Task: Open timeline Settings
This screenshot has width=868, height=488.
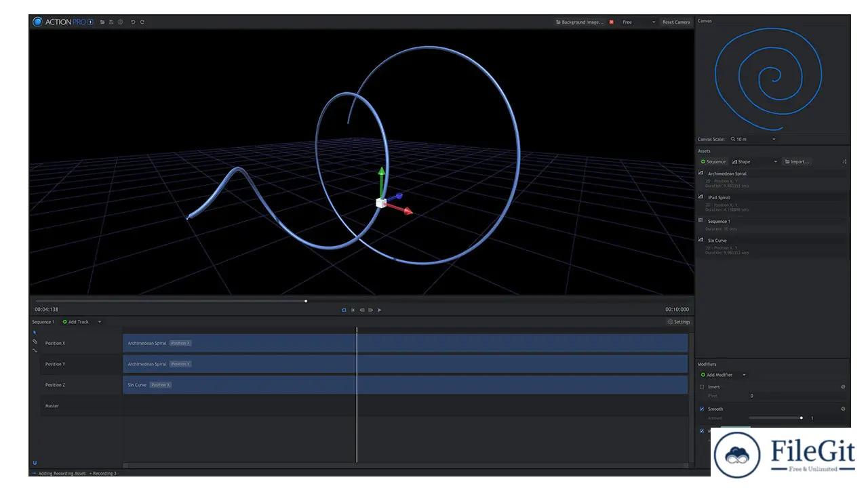Action: 679,322
